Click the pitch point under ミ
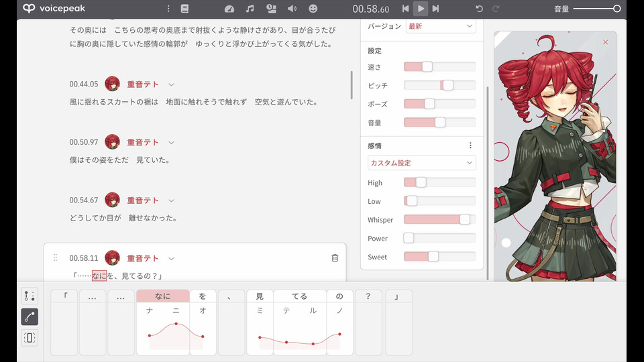 coord(260,337)
